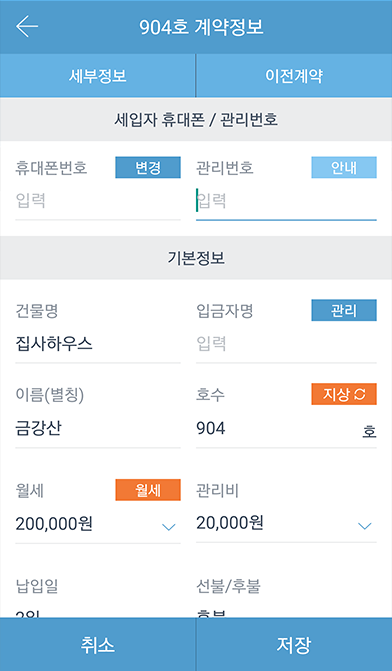Expand the 관리비 amount dropdown chevron
This screenshot has width=392, height=671.
(x=365, y=526)
